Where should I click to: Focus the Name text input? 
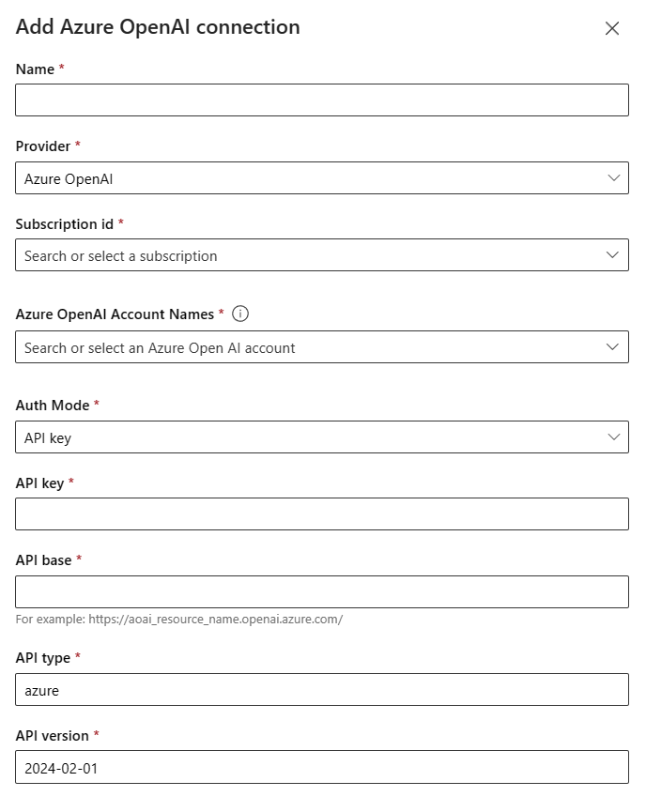click(x=322, y=100)
